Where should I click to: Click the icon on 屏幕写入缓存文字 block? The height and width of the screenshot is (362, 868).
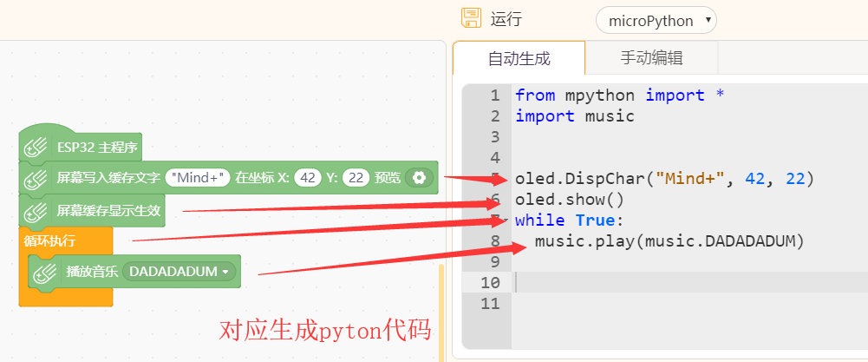click(36, 178)
